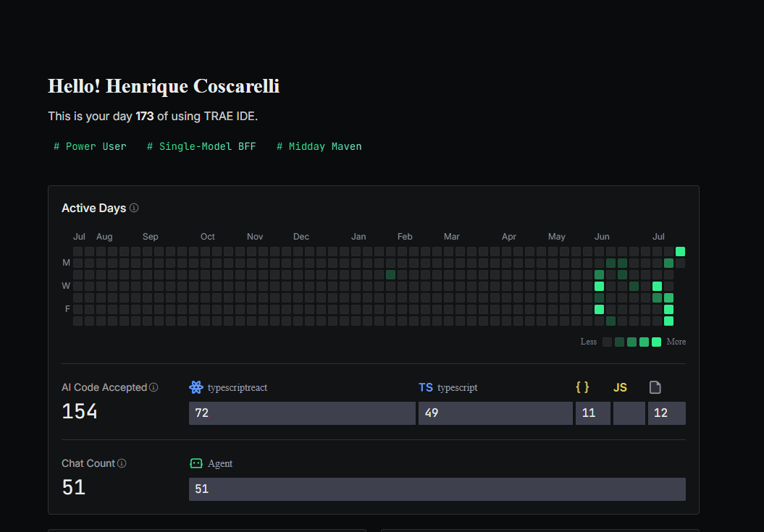
Task: Select the JSON bar showing 11
Action: (593, 413)
